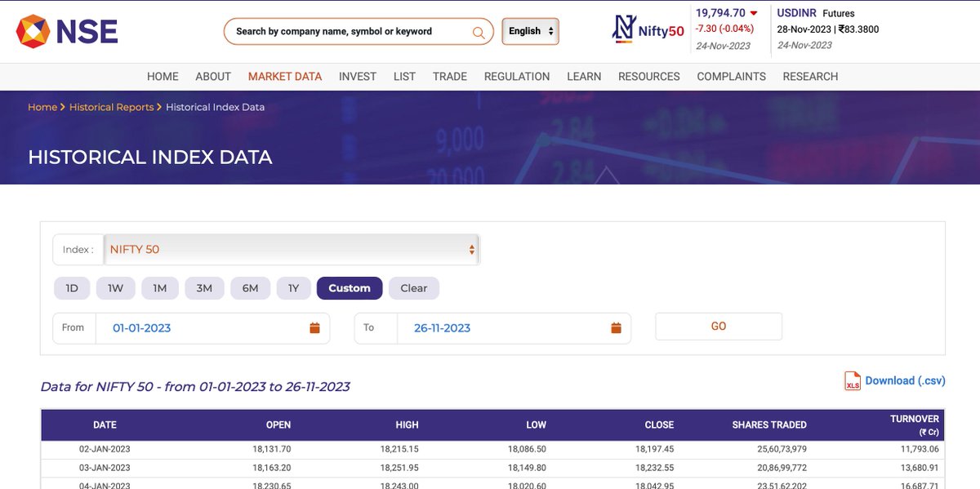The width and height of the screenshot is (980, 489).
Task: Click the CLOSE column header
Action: pos(659,425)
